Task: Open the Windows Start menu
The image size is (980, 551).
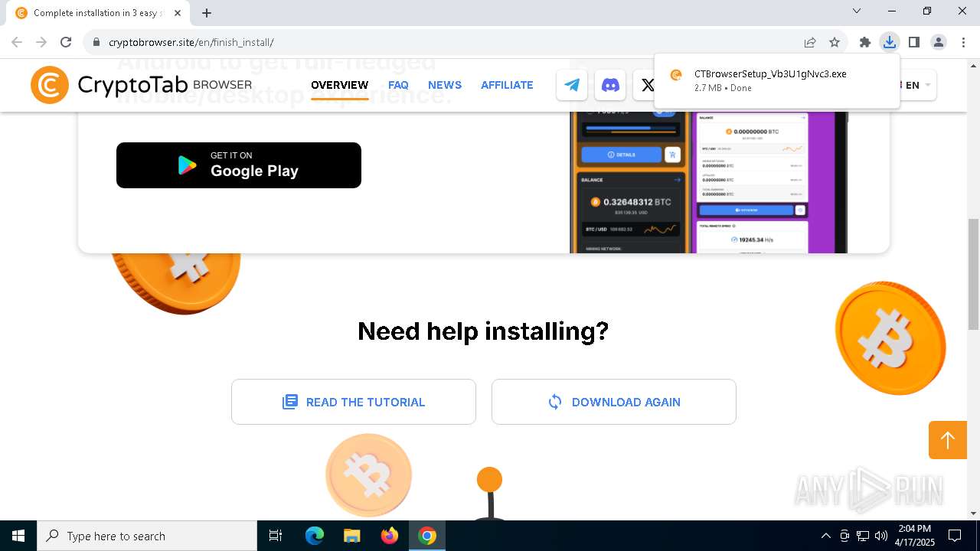Action: click(18, 536)
